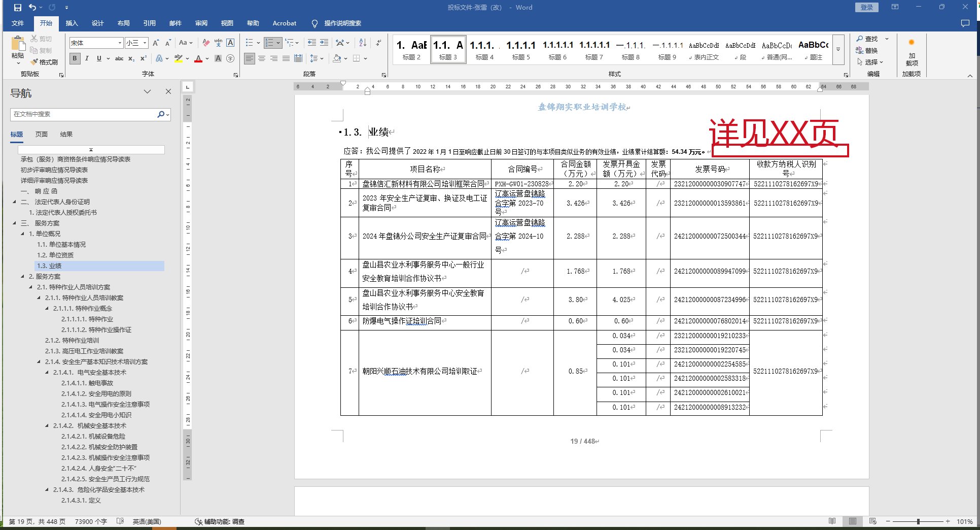The image size is (980, 530).
Task: Click the ruler tab-stop selector
Action: pos(188,87)
